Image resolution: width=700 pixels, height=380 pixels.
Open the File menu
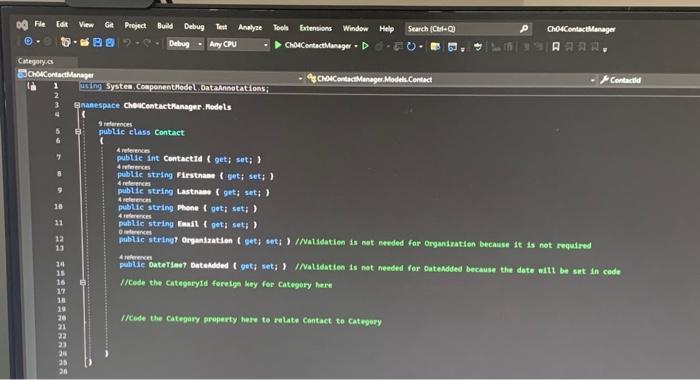[40, 24]
